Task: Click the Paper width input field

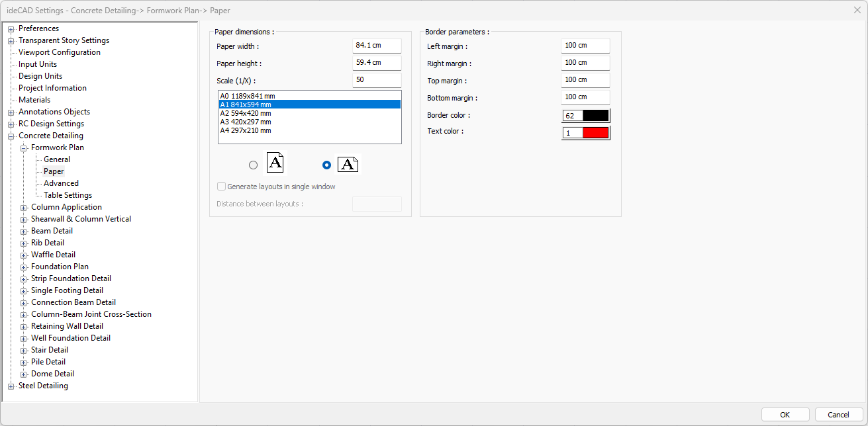Action: 376,46
